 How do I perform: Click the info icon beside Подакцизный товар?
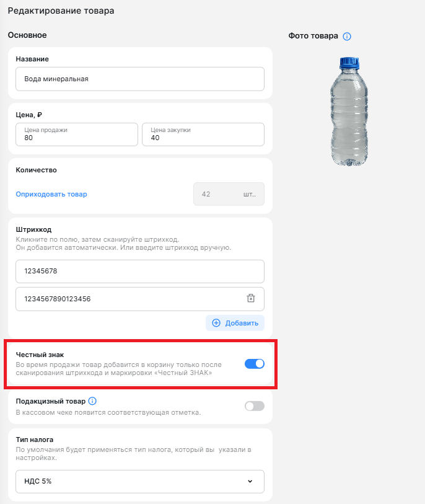[x=92, y=401]
